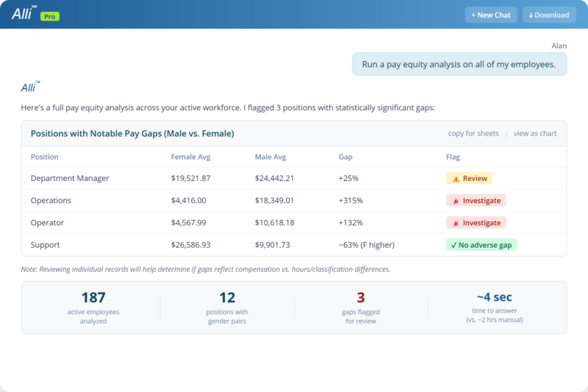
Task: Click the red 3 gaps flagged stat
Action: [x=360, y=307]
